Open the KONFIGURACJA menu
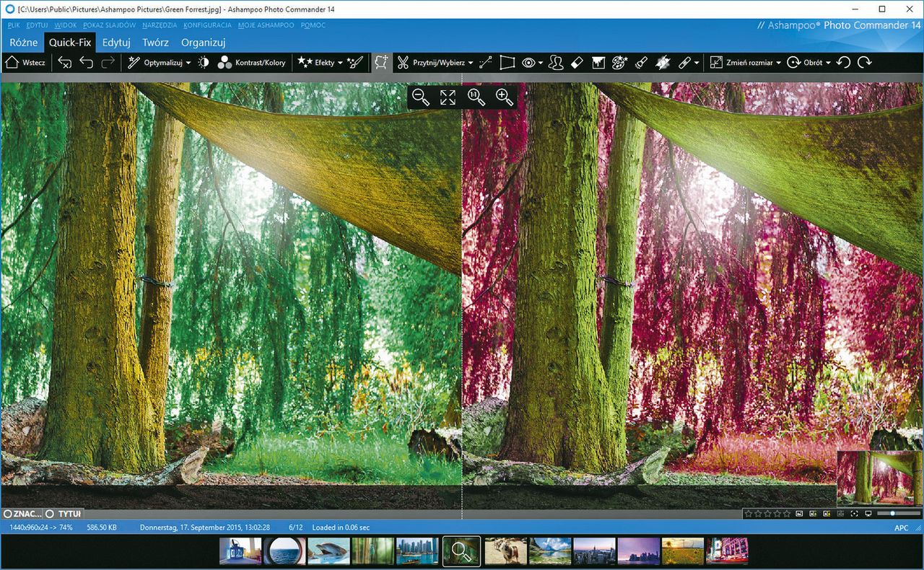The width and height of the screenshot is (924, 570). tap(207, 25)
